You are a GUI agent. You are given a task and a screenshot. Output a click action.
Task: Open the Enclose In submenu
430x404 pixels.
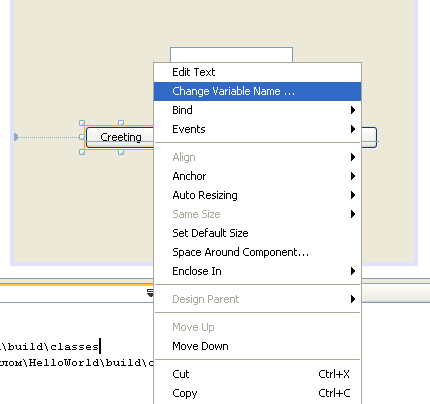(x=257, y=271)
